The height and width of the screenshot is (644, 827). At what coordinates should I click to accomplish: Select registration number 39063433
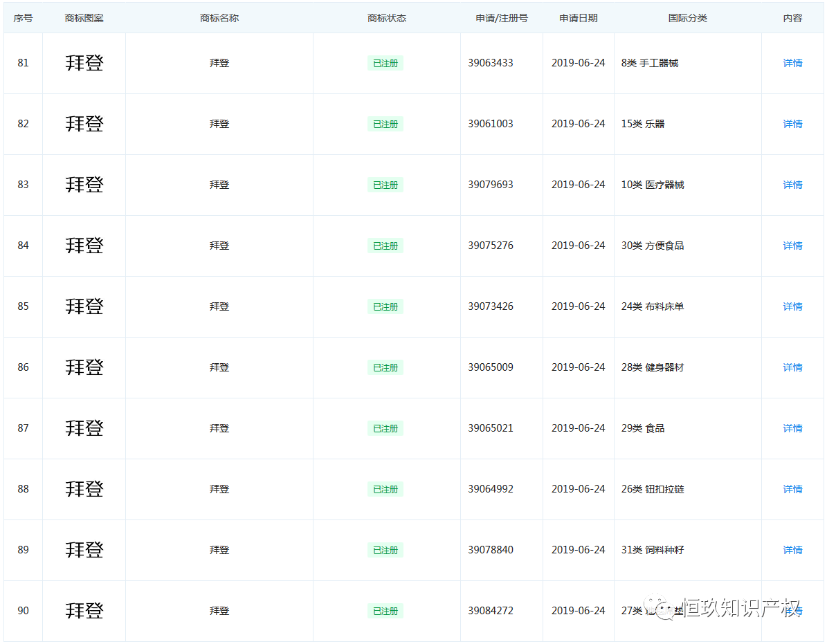[491, 63]
